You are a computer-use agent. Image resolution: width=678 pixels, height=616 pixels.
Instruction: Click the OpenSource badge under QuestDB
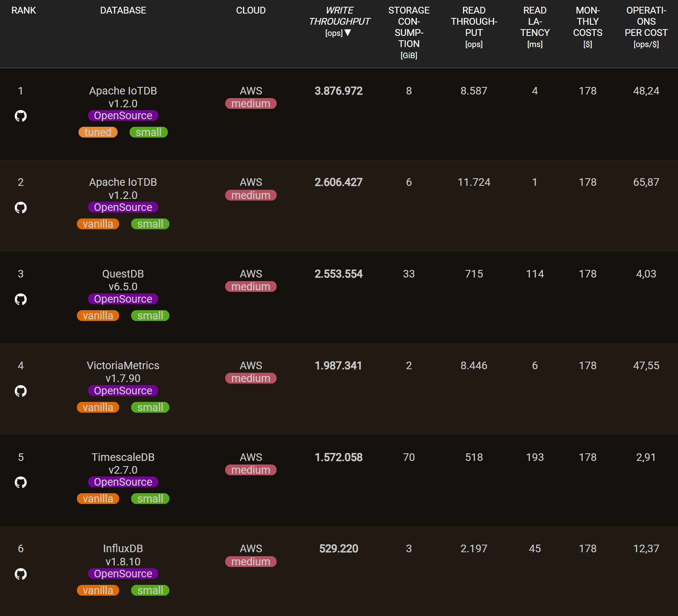pyautogui.click(x=123, y=299)
